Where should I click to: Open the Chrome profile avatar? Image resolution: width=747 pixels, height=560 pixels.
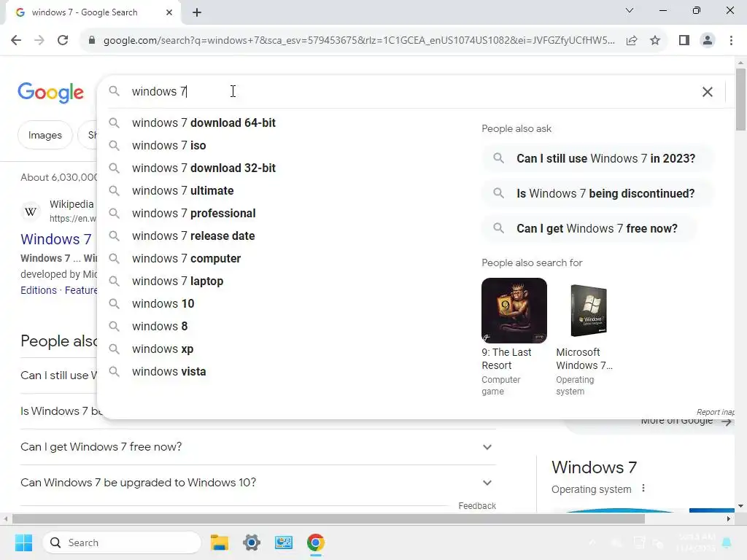[x=708, y=40]
